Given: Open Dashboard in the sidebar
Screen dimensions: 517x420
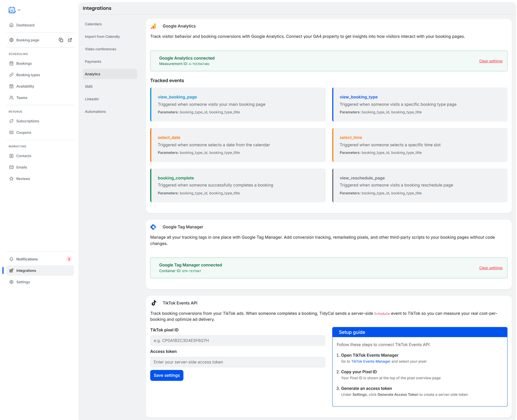Looking at the screenshot, I should (40, 25).
